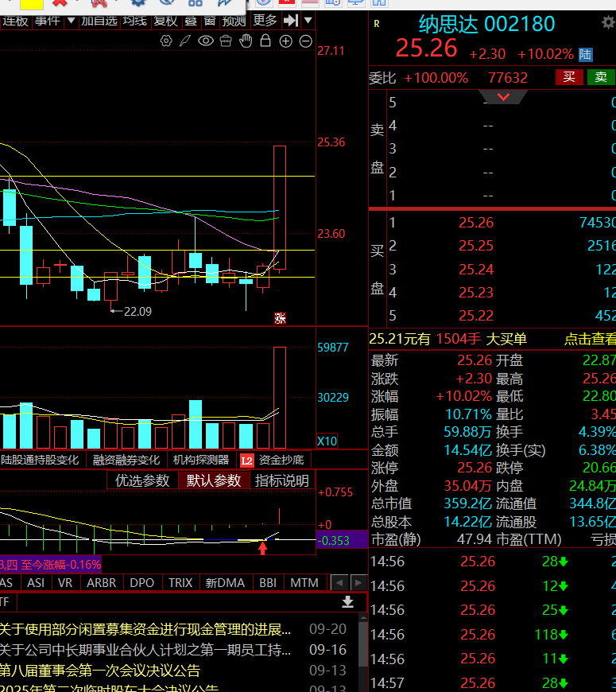The height and width of the screenshot is (692, 616).
Task: Select 优选参数 parameters
Action: 142,480
